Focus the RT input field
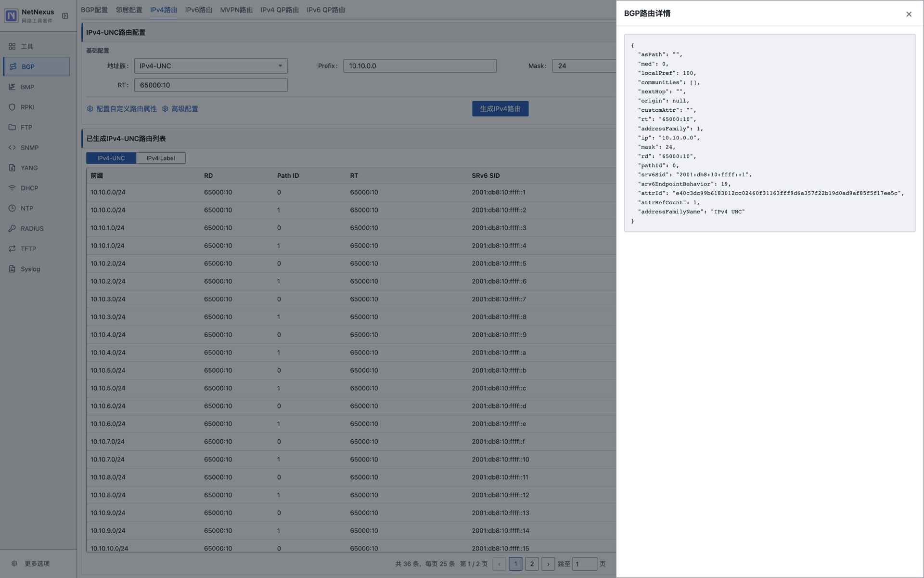 tap(211, 85)
